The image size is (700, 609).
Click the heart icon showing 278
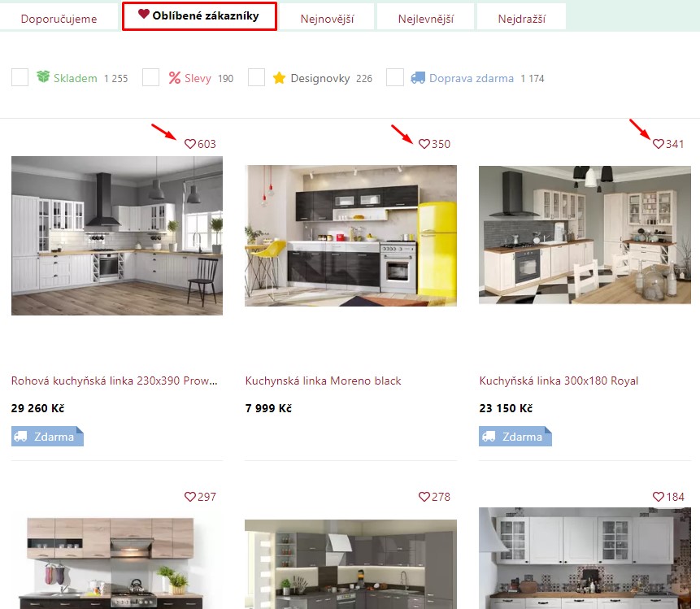pyautogui.click(x=424, y=497)
